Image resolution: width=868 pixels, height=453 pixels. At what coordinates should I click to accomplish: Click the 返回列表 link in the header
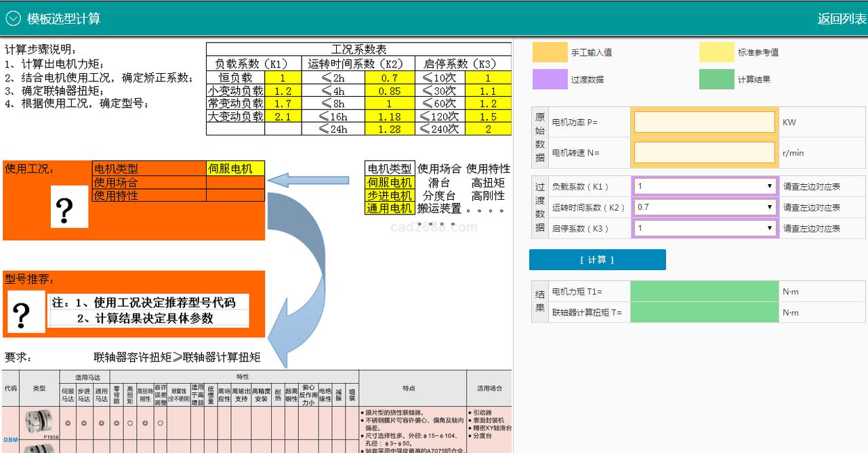tap(841, 19)
